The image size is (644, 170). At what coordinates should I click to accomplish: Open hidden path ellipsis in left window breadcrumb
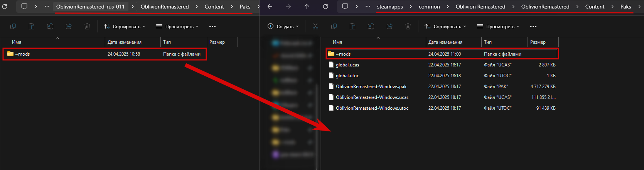[x=47, y=7]
